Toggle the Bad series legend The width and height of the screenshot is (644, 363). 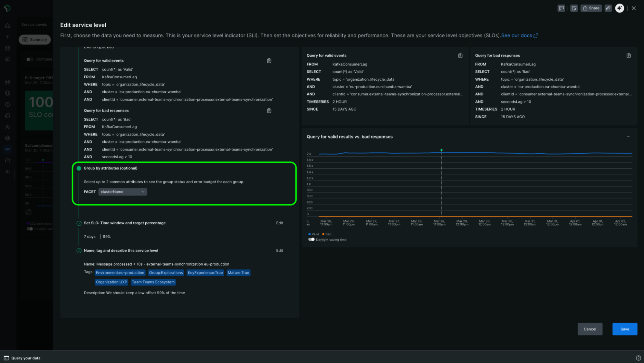(327, 234)
